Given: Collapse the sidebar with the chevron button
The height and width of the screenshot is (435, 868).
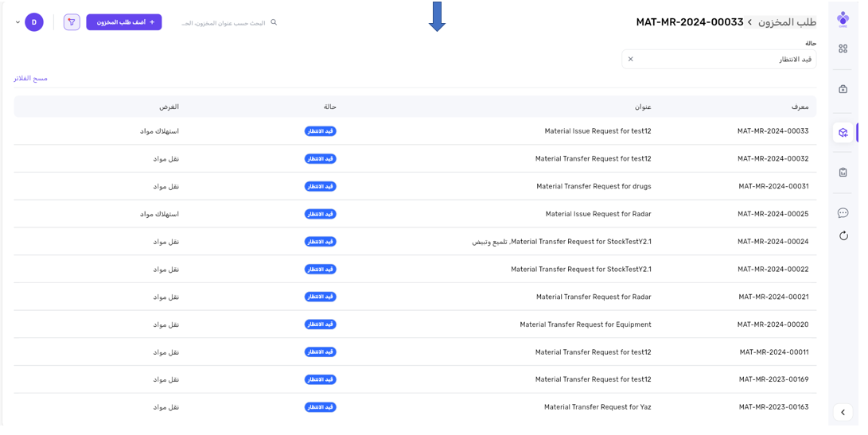Looking at the screenshot, I should [x=843, y=412].
